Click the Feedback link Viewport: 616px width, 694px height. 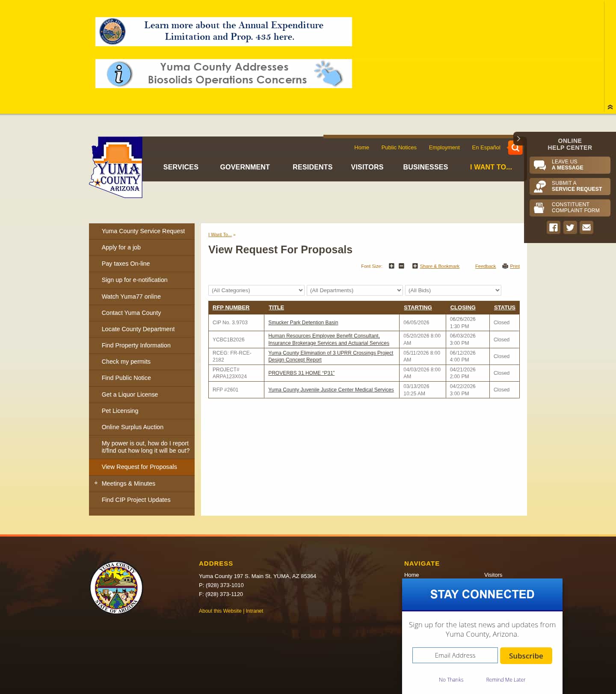[486, 266]
